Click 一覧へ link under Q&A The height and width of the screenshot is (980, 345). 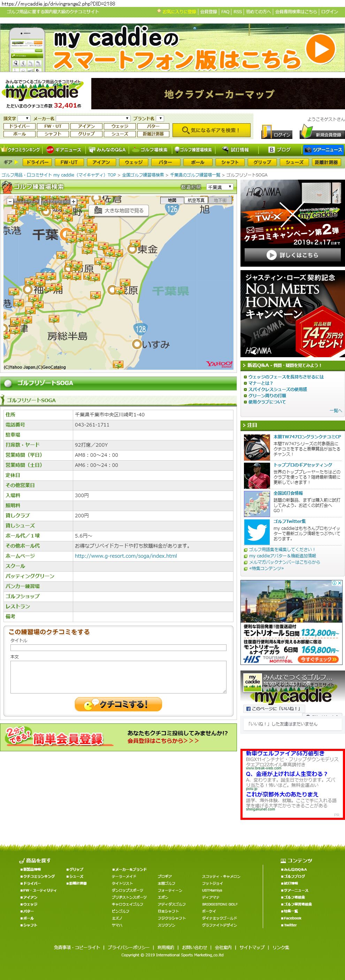(336, 410)
